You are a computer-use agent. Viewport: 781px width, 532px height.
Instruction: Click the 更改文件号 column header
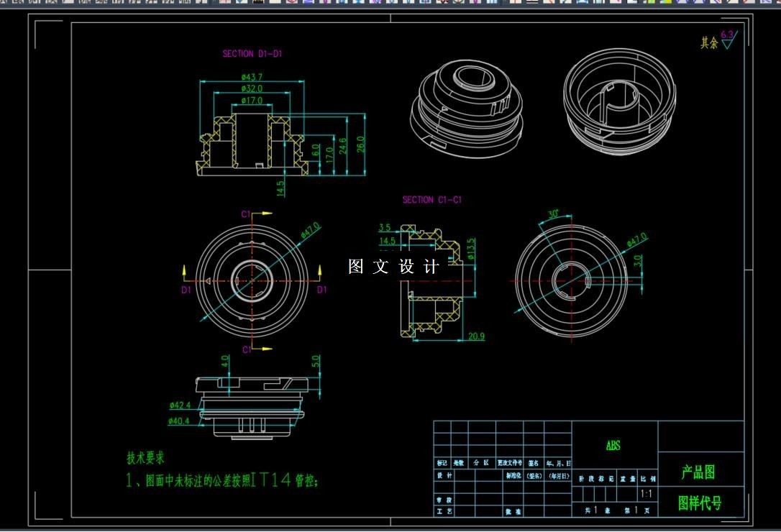pyautogui.click(x=510, y=463)
